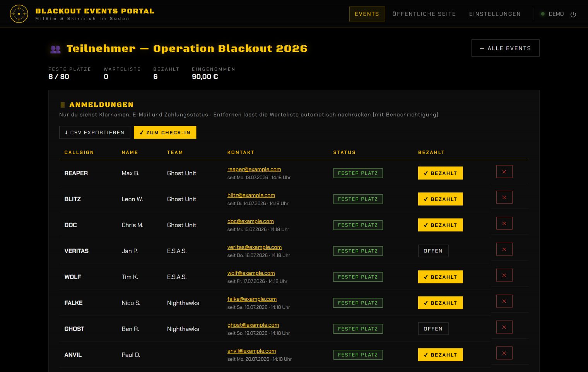Remove FALKE with the red X
This screenshot has width=588, height=372.
click(504, 301)
